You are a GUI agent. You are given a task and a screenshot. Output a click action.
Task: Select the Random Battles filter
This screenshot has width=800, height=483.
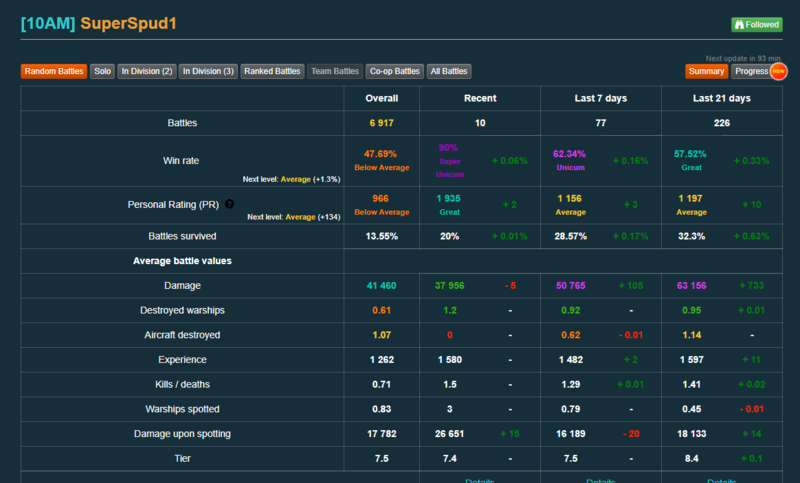click(x=53, y=71)
